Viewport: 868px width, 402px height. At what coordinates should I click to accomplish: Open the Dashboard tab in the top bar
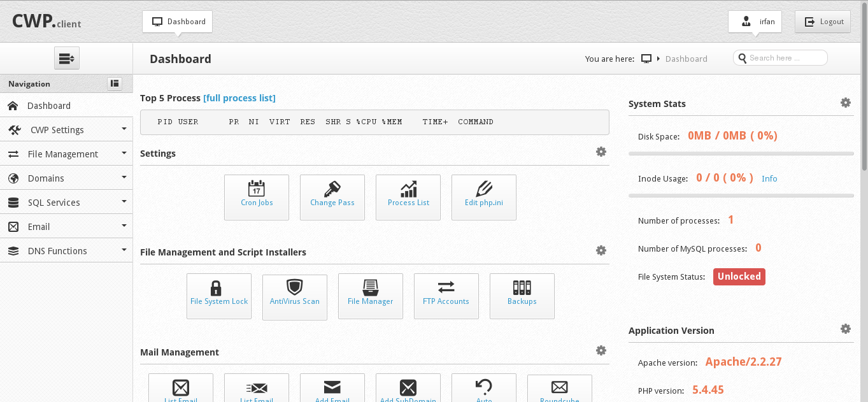click(x=178, y=22)
